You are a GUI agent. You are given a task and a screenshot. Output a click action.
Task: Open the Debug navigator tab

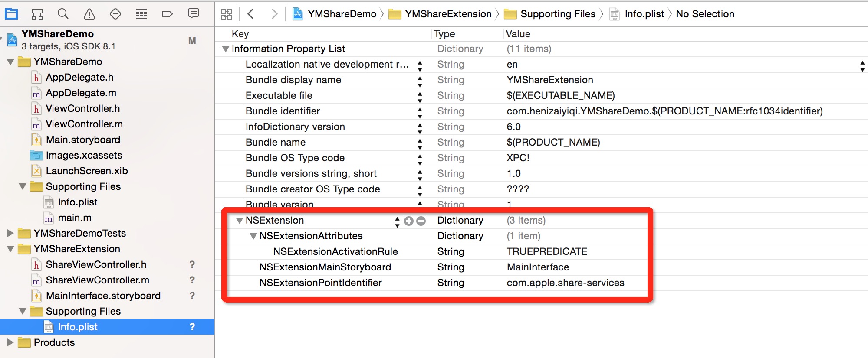pos(141,14)
